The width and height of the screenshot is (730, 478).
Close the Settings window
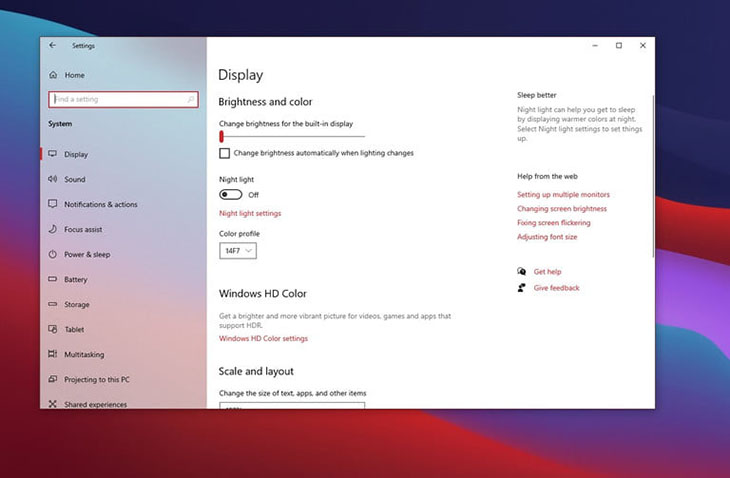click(x=642, y=45)
